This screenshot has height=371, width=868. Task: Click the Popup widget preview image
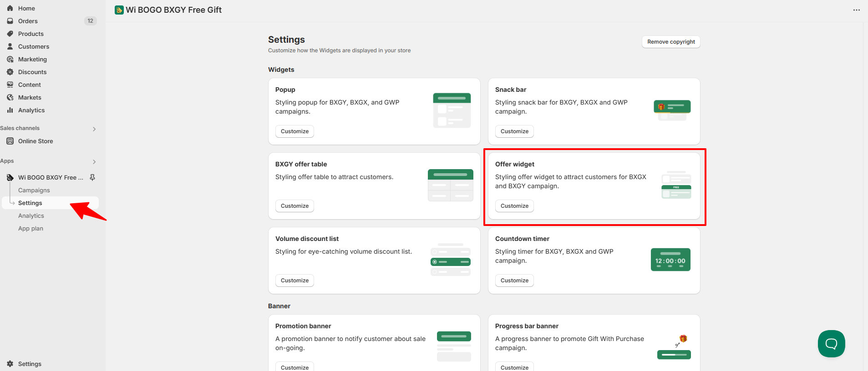(x=452, y=110)
